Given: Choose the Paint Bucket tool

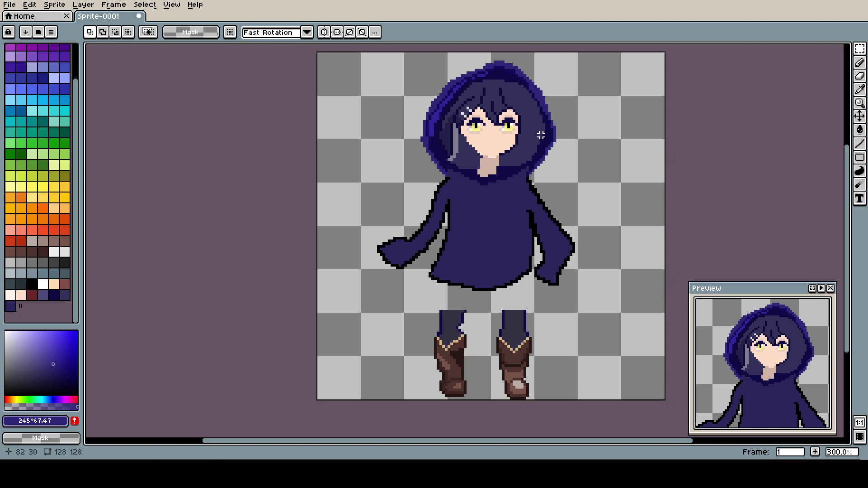Looking at the screenshot, I should pos(859,130).
